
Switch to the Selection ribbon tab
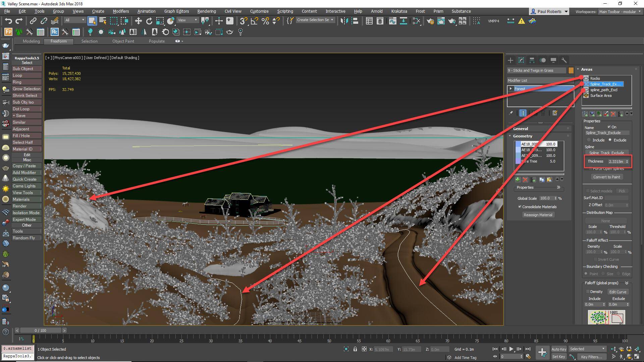pos(89,41)
